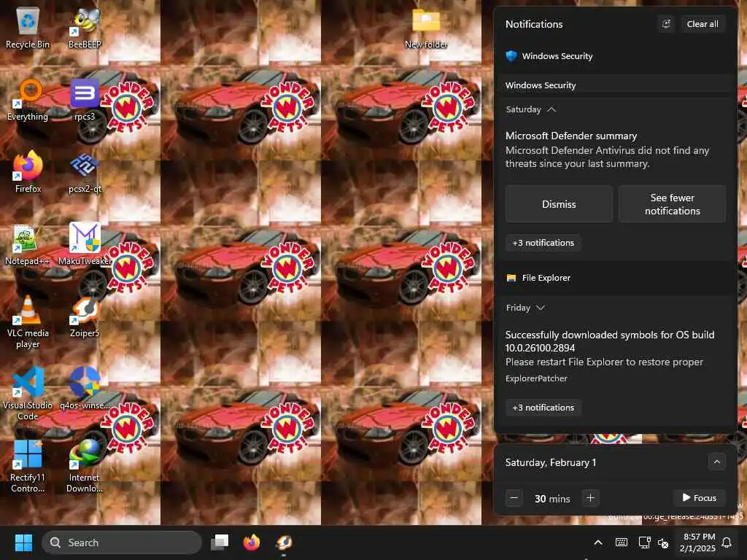The image size is (747, 560).
Task: Click the Zoiper icon in taskbar
Action: point(284,542)
